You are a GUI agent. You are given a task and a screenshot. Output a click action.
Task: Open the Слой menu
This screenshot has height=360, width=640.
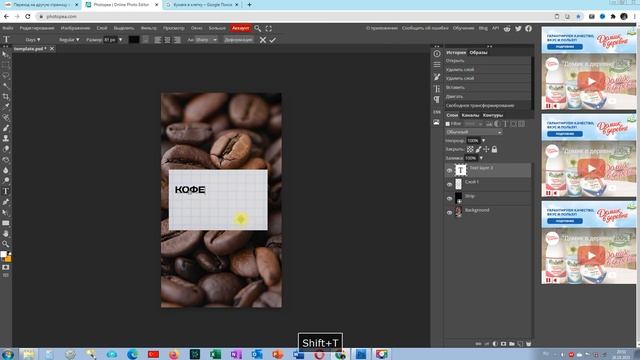coord(102,28)
